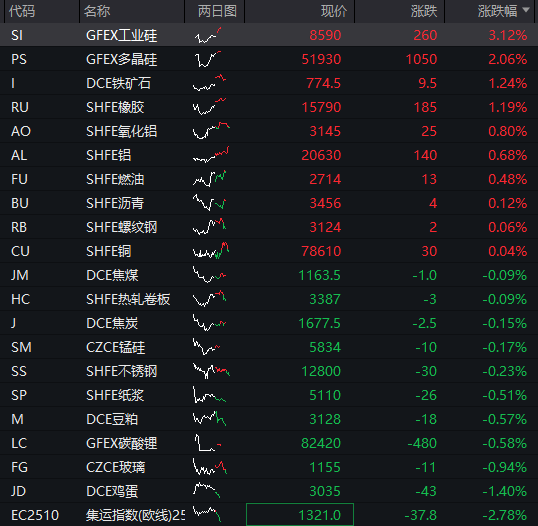The width and height of the screenshot is (538, 526).
Task: Click the 代码 column header
Action: tap(22, 11)
